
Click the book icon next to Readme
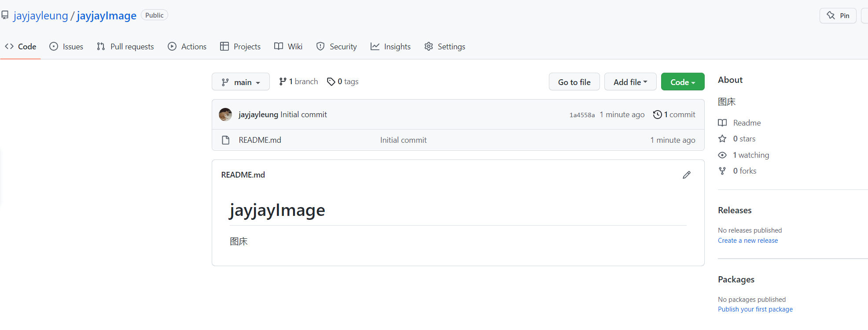(x=722, y=123)
